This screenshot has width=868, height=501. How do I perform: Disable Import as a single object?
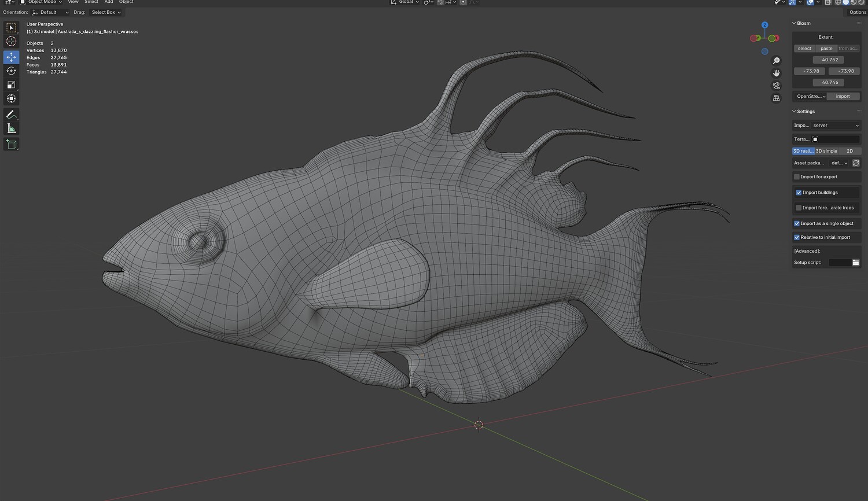[x=797, y=223]
